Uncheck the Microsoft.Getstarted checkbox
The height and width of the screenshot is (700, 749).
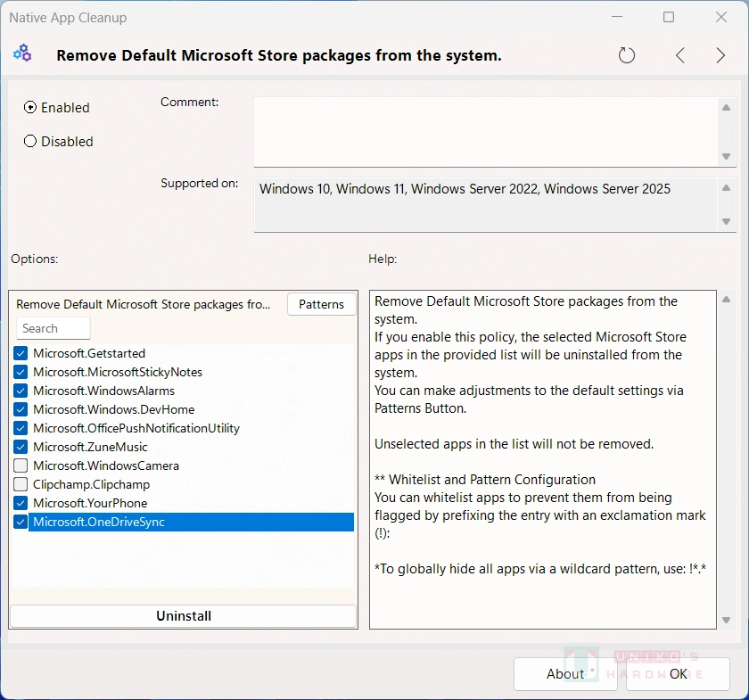pyautogui.click(x=21, y=354)
